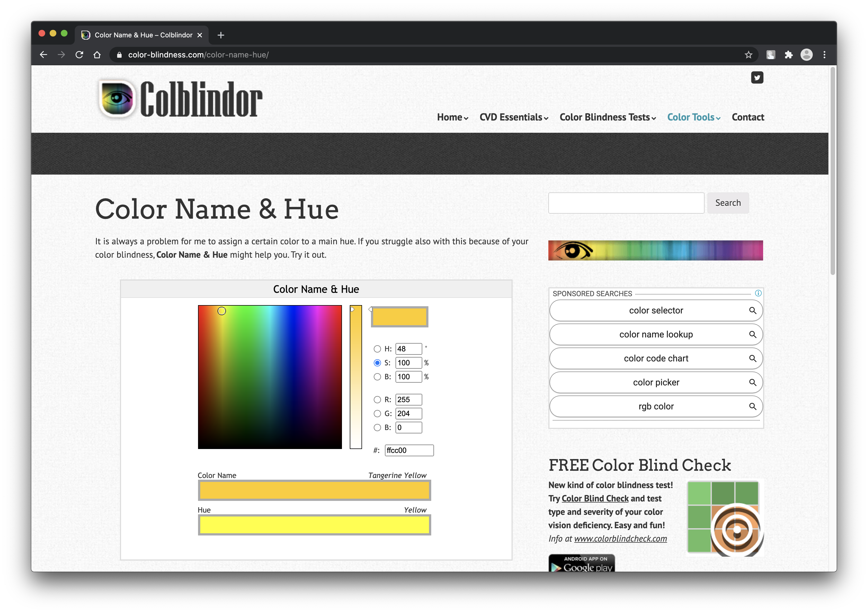The image size is (868, 613).
Task: Click the color selector sponsored search
Action: pos(656,310)
